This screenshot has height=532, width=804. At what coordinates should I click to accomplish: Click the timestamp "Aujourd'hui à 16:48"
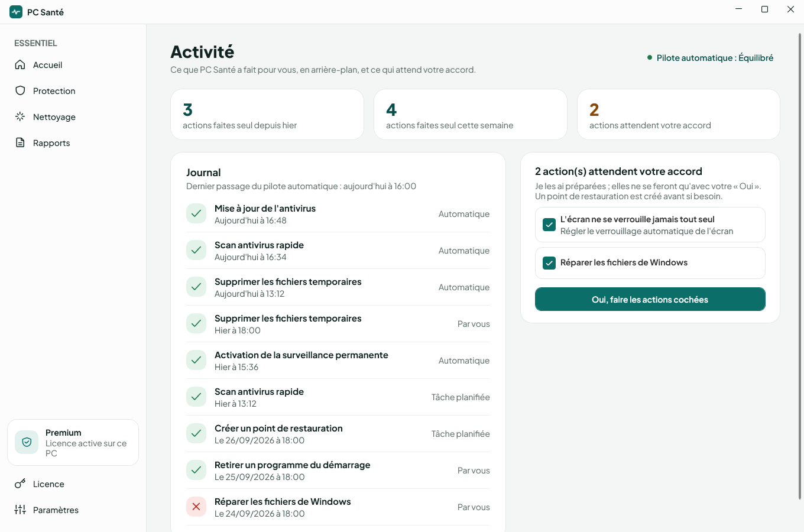tap(251, 220)
